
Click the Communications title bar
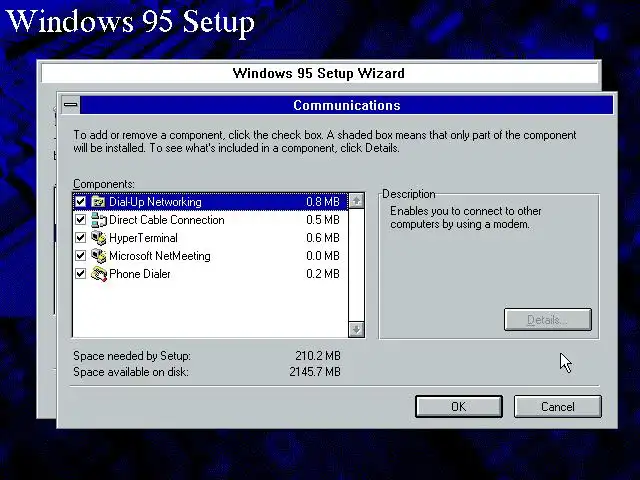coord(347,105)
